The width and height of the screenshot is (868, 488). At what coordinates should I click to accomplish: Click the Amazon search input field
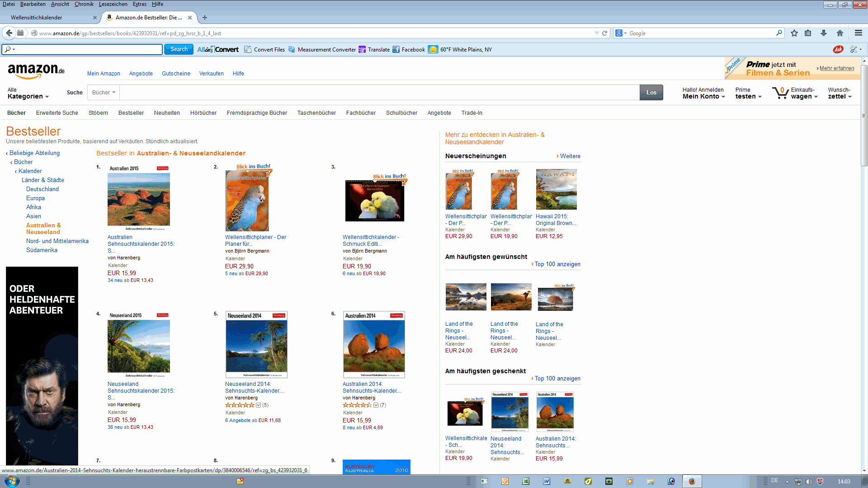380,92
